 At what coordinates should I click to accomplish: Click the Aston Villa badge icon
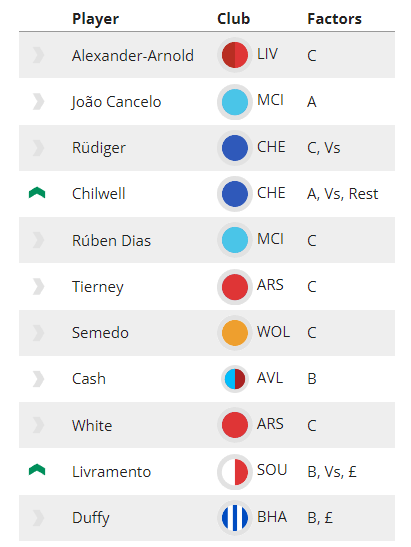tap(235, 379)
